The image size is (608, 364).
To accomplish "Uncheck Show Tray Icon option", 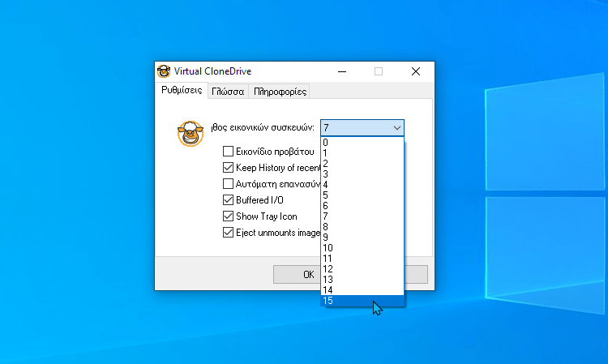I will click(x=228, y=216).
